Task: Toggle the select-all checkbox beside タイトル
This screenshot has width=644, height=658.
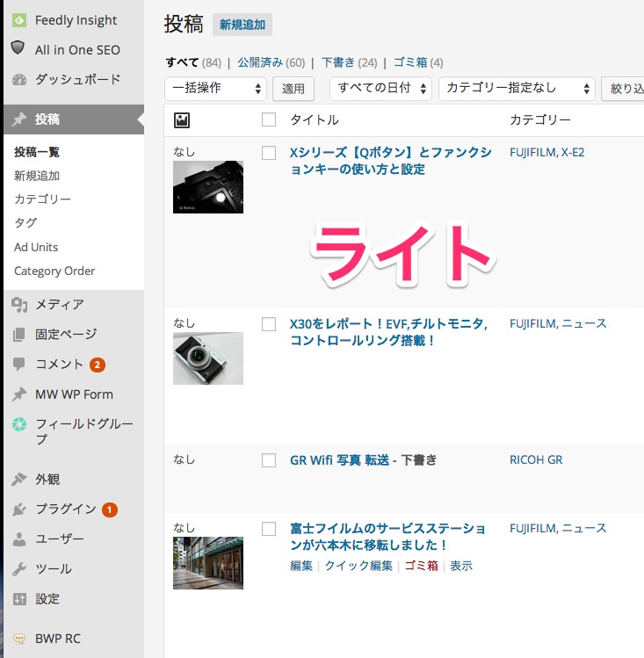Action: (x=269, y=119)
